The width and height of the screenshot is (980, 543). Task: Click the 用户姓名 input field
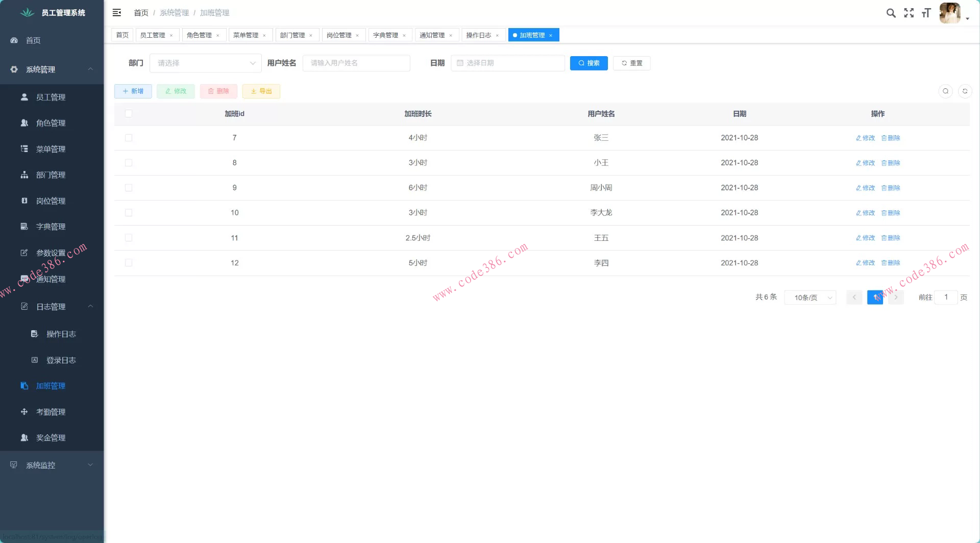point(356,63)
